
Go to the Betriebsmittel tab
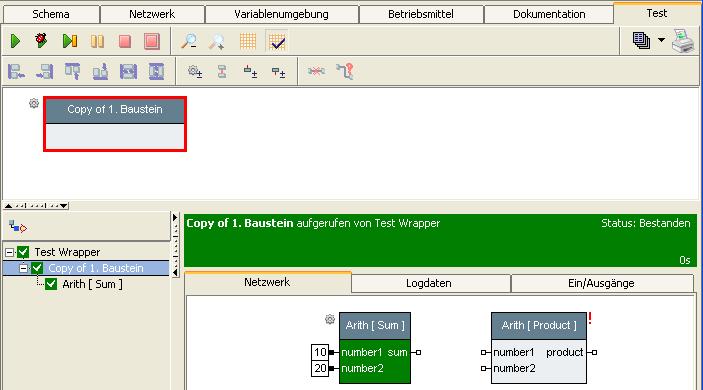pos(421,14)
